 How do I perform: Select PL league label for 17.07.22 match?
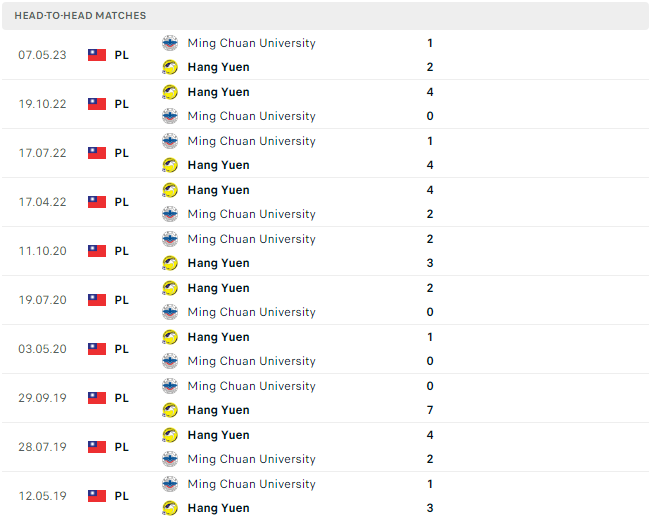[122, 153]
